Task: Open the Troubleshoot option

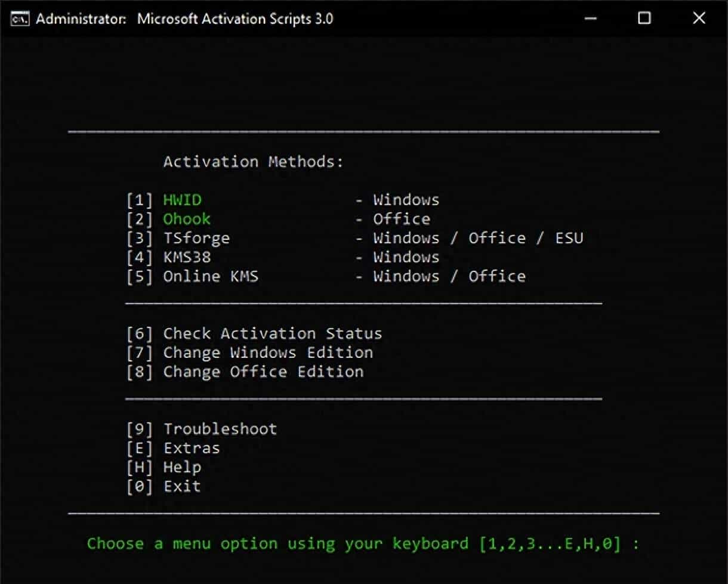Action: (x=221, y=429)
